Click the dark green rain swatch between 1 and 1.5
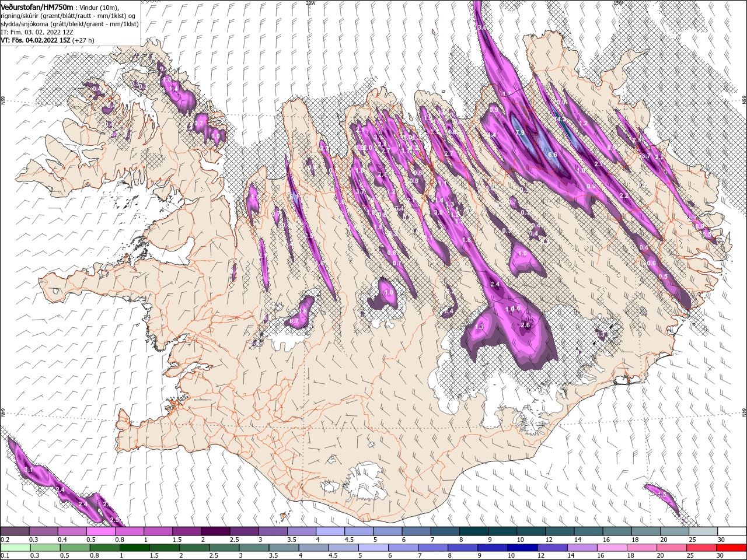Image resolution: width=747 pixels, height=560 pixels. pyautogui.click(x=135, y=548)
